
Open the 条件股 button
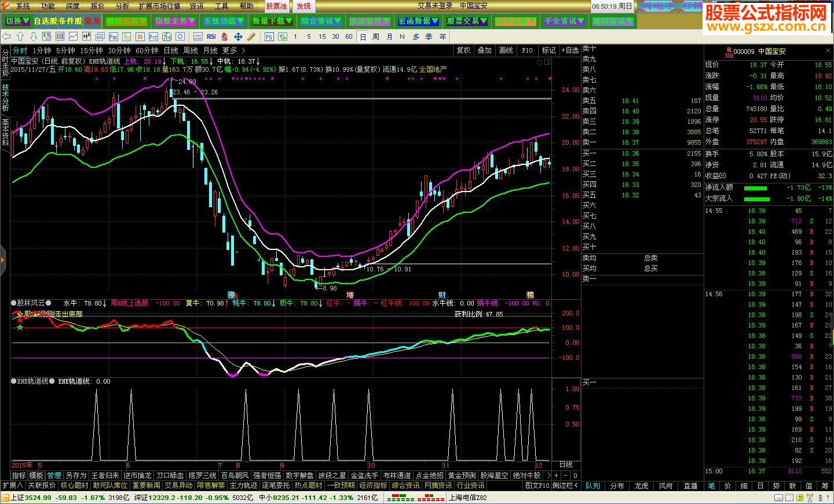coord(70,21)
